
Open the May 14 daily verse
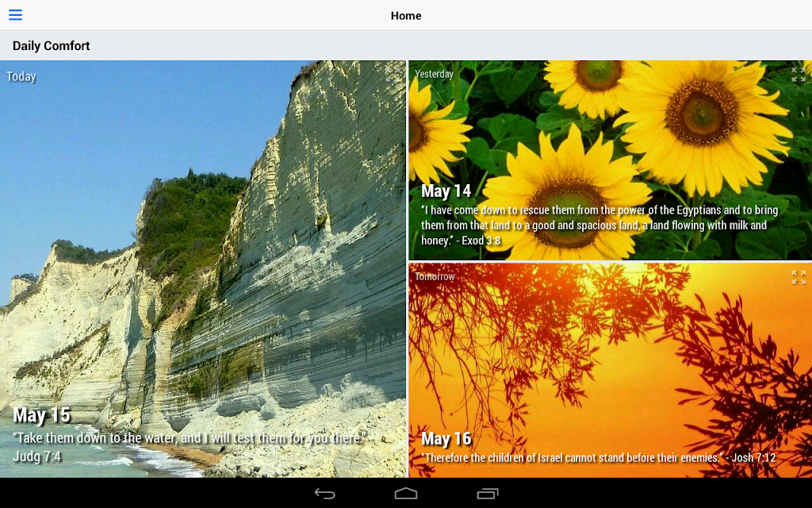tap(446, 190)
